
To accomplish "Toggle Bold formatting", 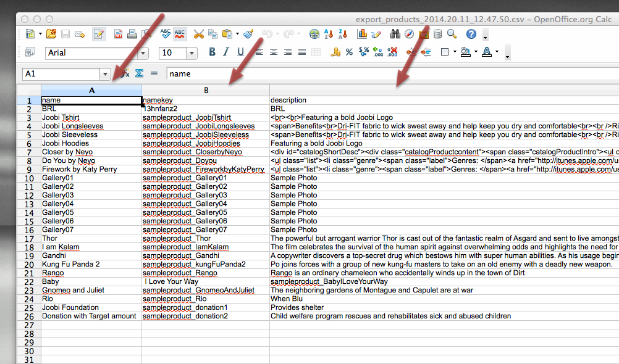I will pyautogui.click(x=212, y=52).
